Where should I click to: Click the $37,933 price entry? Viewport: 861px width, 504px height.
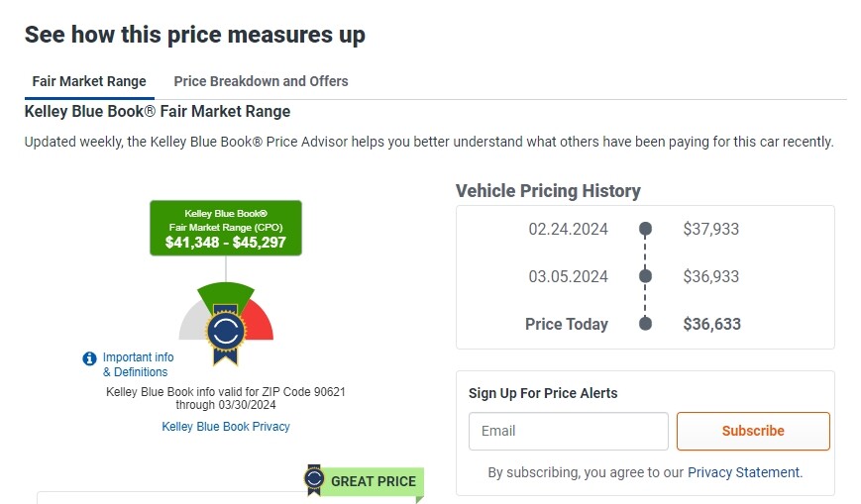711,229
